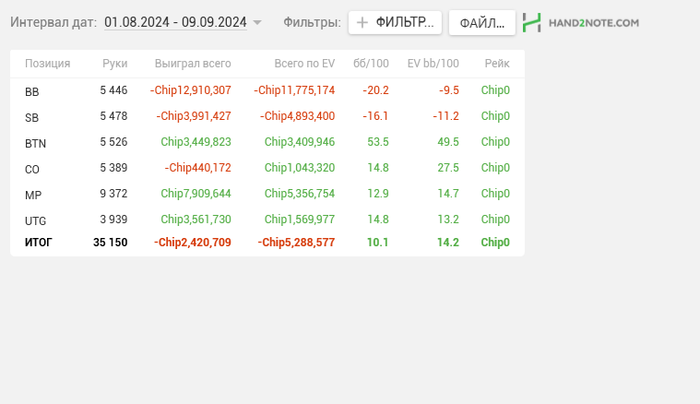Sort by the Руки column header

tap(115, 63)
